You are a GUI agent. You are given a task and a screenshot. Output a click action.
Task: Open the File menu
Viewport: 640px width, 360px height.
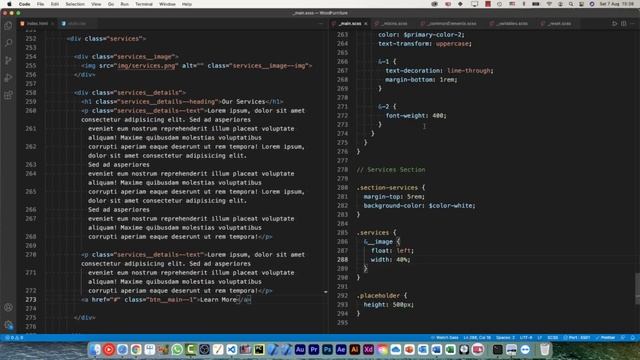point(40,4)
